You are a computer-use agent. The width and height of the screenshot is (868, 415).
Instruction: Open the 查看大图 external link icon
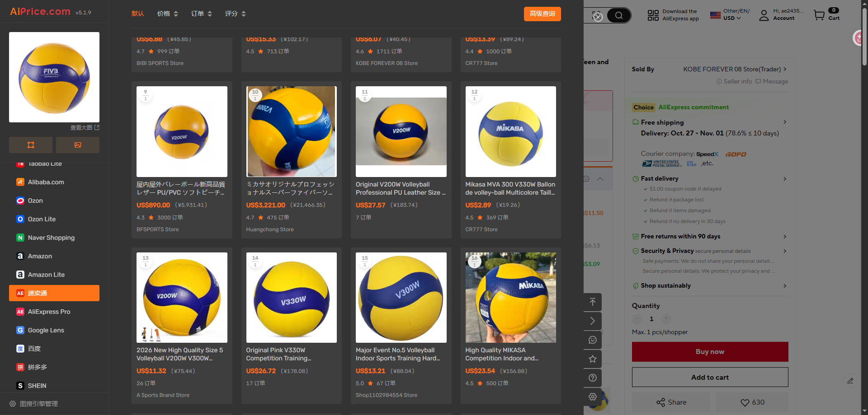97,128
